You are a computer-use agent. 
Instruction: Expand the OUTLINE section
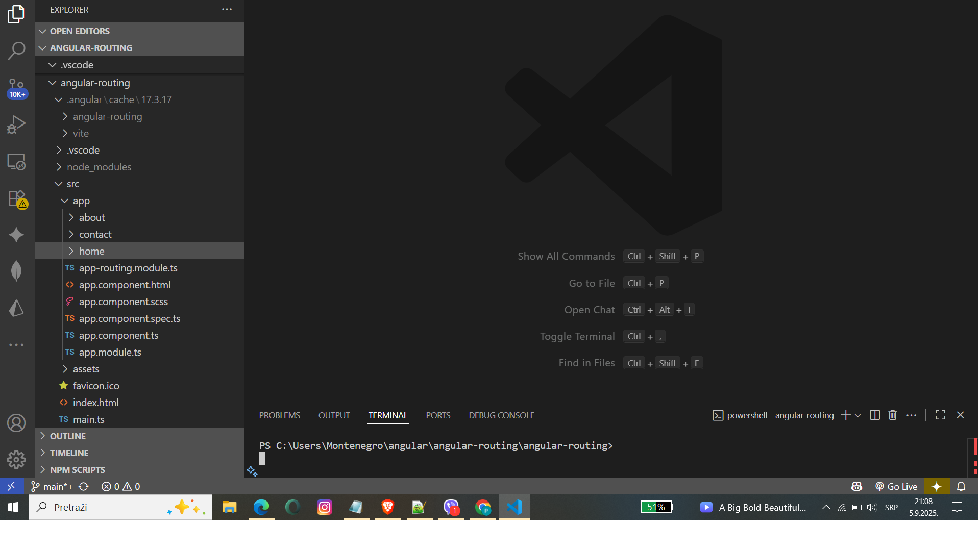[139, 436]
